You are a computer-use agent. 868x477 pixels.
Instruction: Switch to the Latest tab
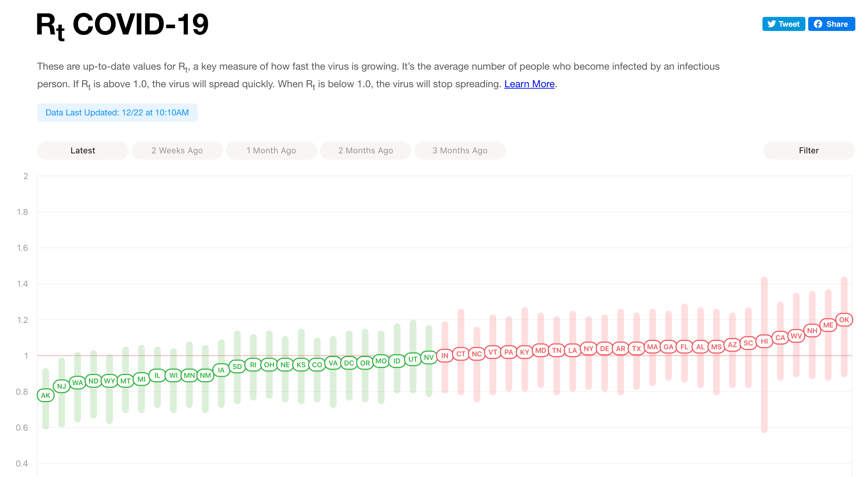(x=83, y=151)
